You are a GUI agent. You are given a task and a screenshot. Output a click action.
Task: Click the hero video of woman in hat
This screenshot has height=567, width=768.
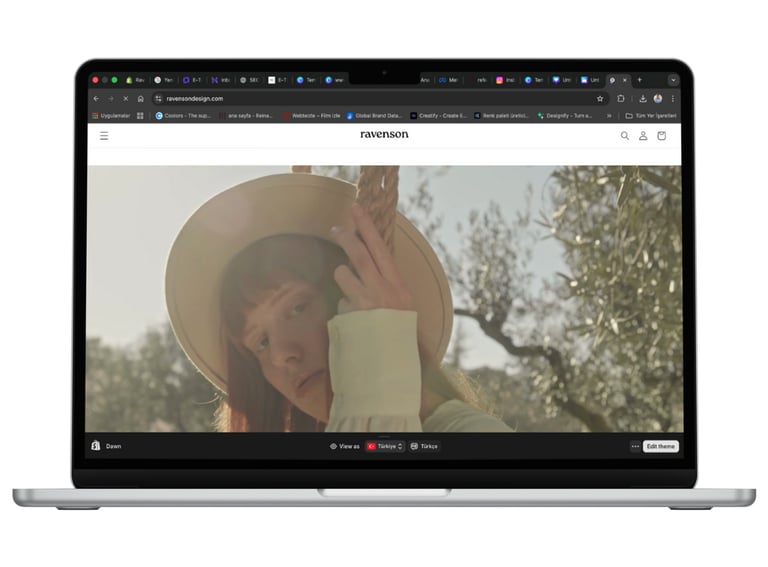(x=384, y=299)
